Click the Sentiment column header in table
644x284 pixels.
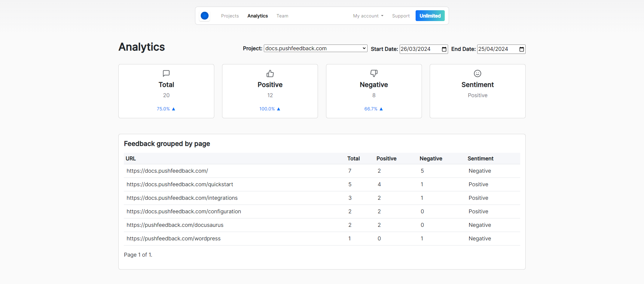(481, 159)
